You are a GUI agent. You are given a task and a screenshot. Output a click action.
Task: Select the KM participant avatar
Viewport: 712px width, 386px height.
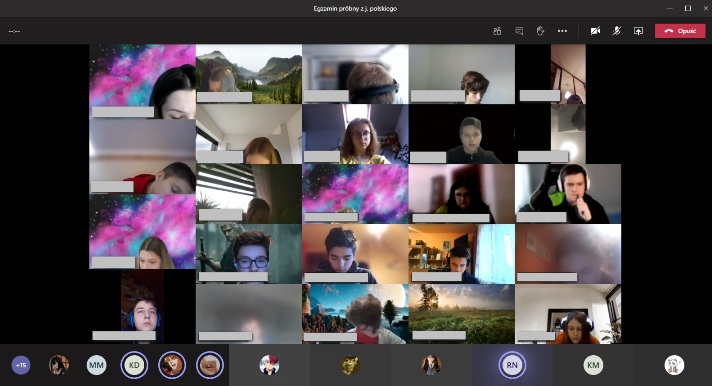click(x=593, y=365)
